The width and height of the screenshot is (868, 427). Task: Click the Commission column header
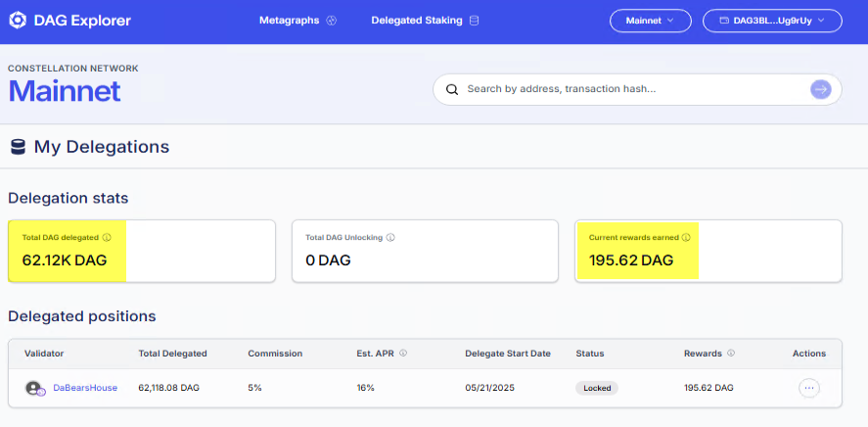pos(275,354)
